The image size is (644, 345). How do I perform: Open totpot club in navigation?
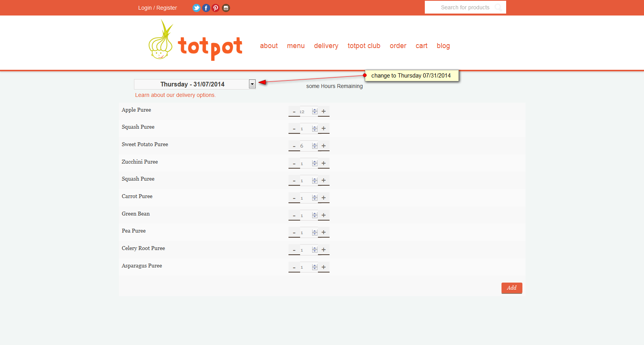click(364, 46)
